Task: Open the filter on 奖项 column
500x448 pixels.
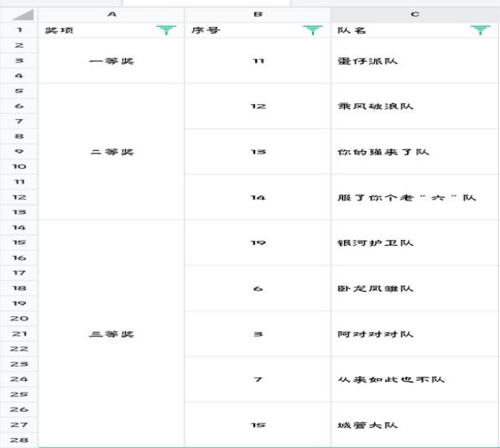Action: click(x=166, y=30)
